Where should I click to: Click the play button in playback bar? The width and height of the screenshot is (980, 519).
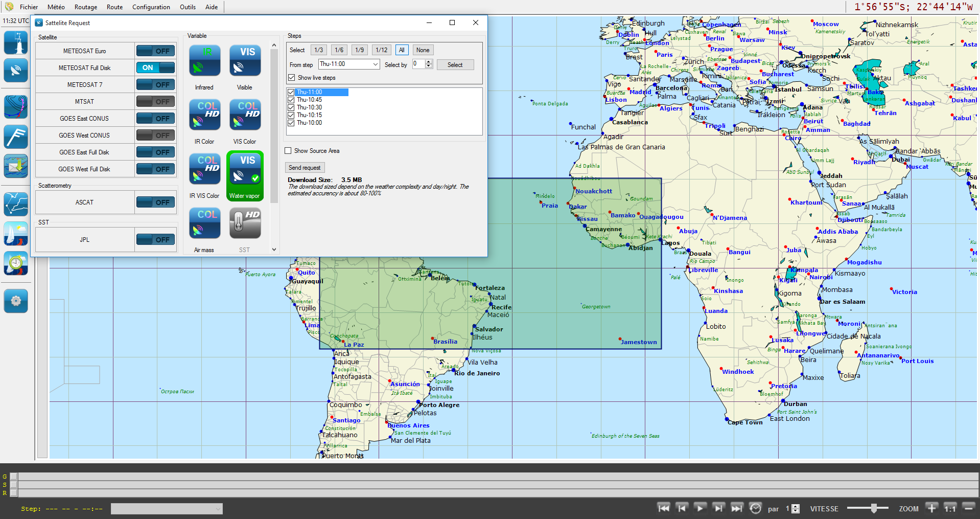700,508
